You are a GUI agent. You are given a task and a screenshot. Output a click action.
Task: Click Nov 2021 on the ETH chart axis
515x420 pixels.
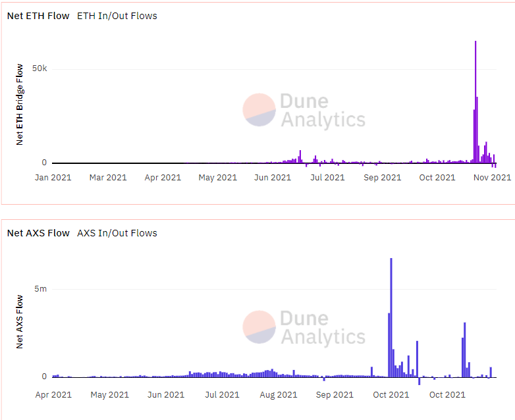pos(492,177)
